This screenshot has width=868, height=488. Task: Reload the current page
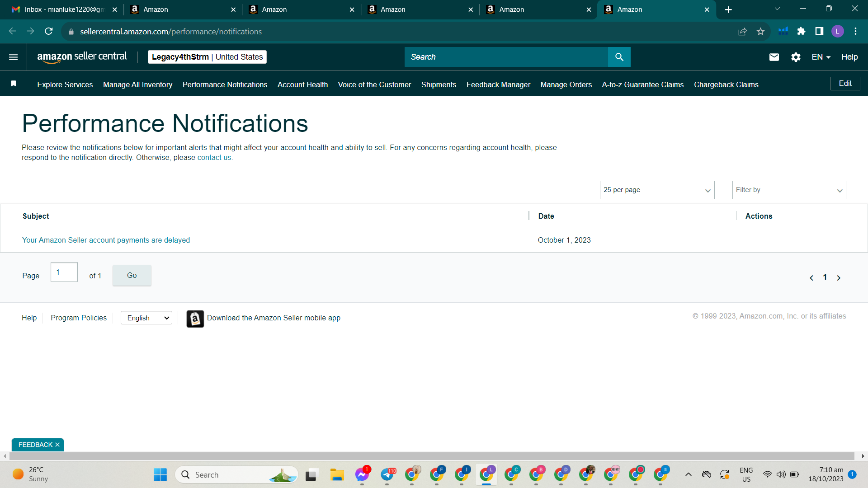[x=49, y=31]
